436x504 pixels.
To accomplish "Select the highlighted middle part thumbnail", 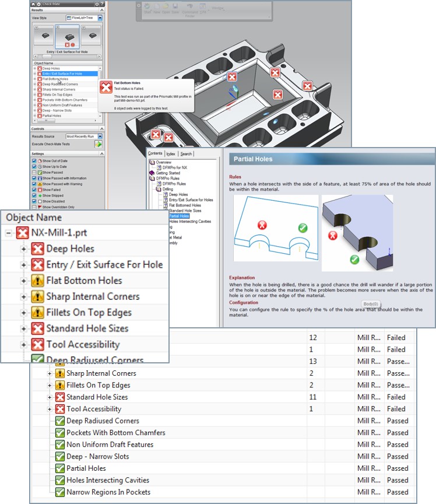I will [x=67, y=37].
